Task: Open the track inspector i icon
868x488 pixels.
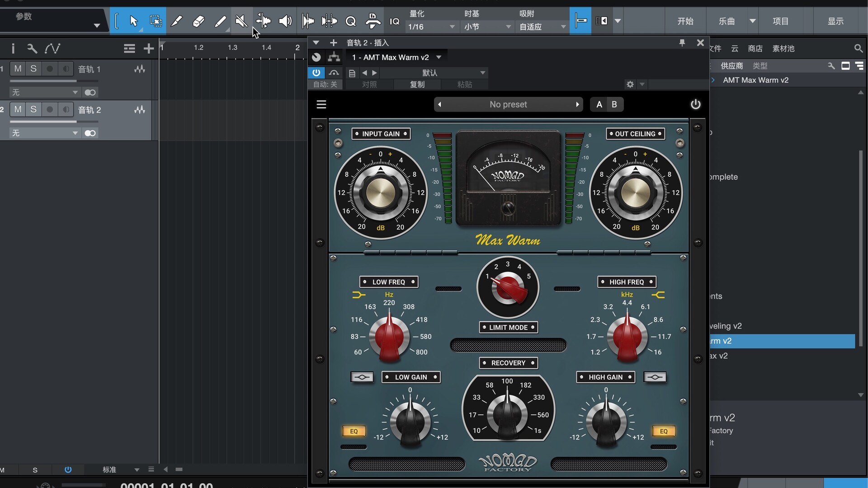Action: tap(13, 48)
